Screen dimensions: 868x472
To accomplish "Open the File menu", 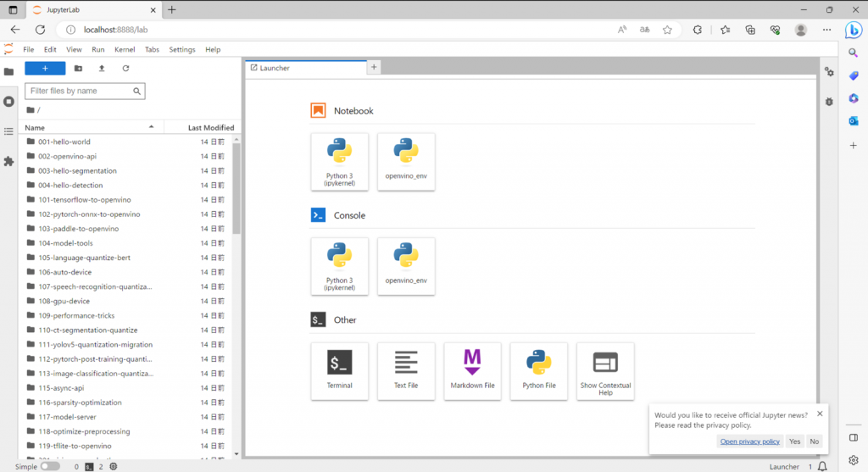I will (x=28, y=49).
